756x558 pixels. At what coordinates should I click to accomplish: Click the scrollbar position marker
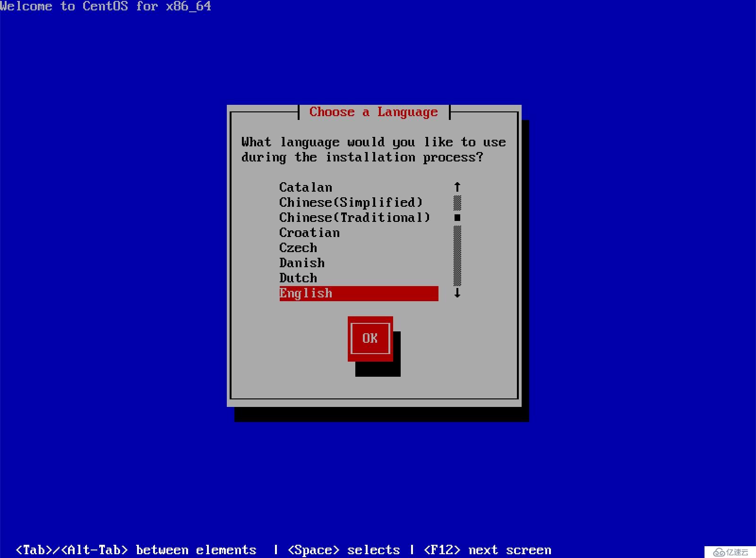[457, 218]
